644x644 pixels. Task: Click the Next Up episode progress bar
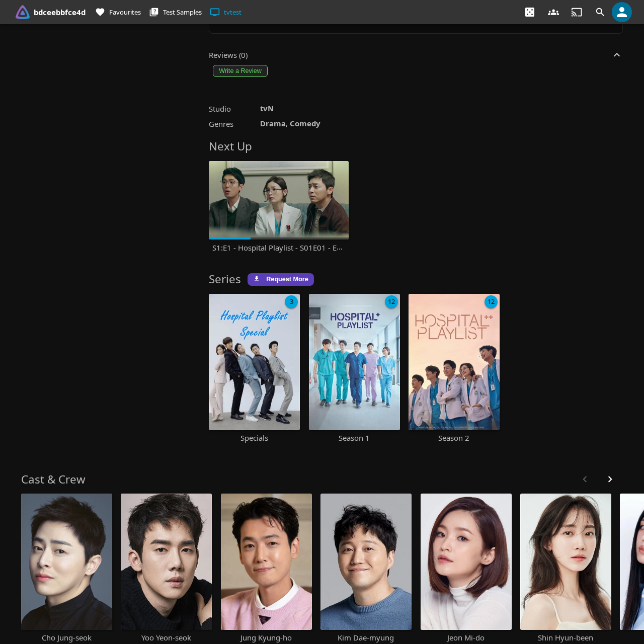point(279,238)
